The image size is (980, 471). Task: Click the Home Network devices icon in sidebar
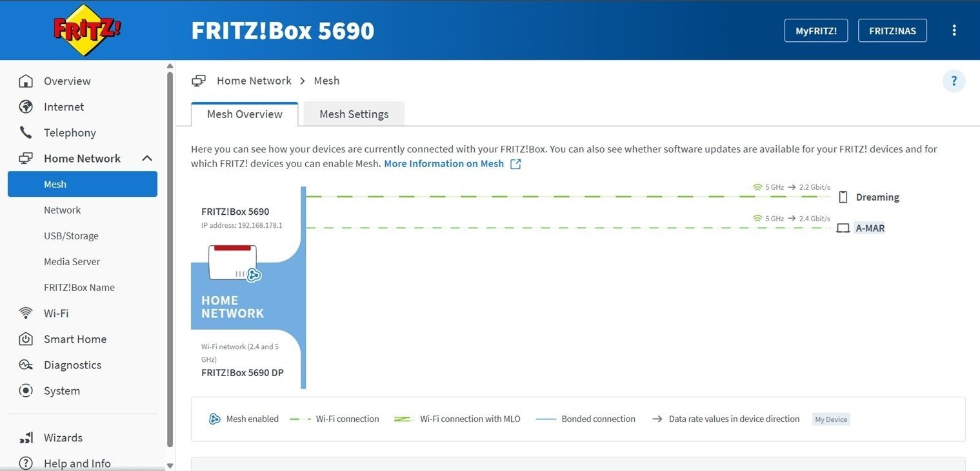26,159
